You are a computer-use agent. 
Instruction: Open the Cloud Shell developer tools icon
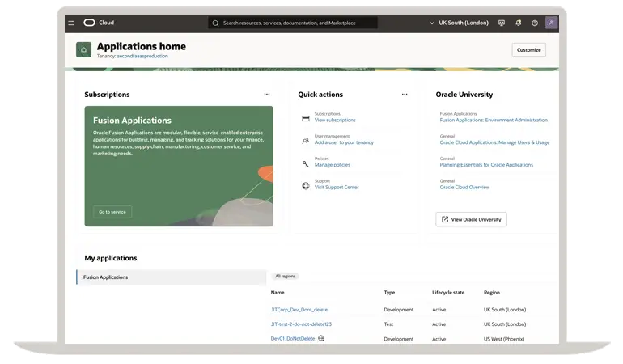[x=502, y=23]
